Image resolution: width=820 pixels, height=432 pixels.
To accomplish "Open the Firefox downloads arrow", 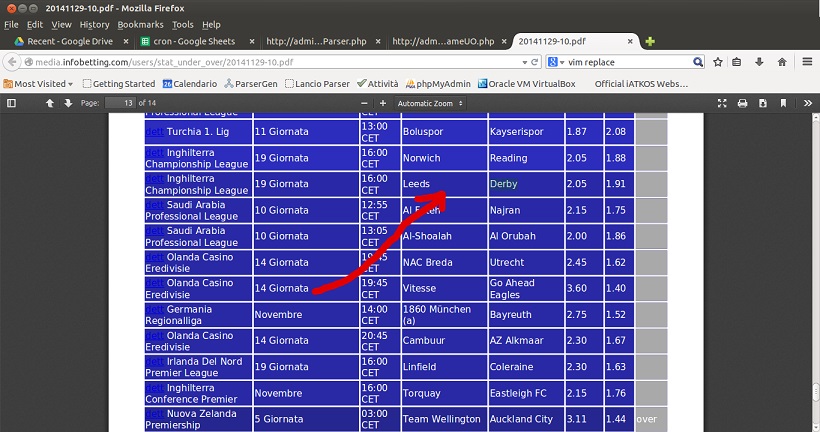I will click(759, 62).
